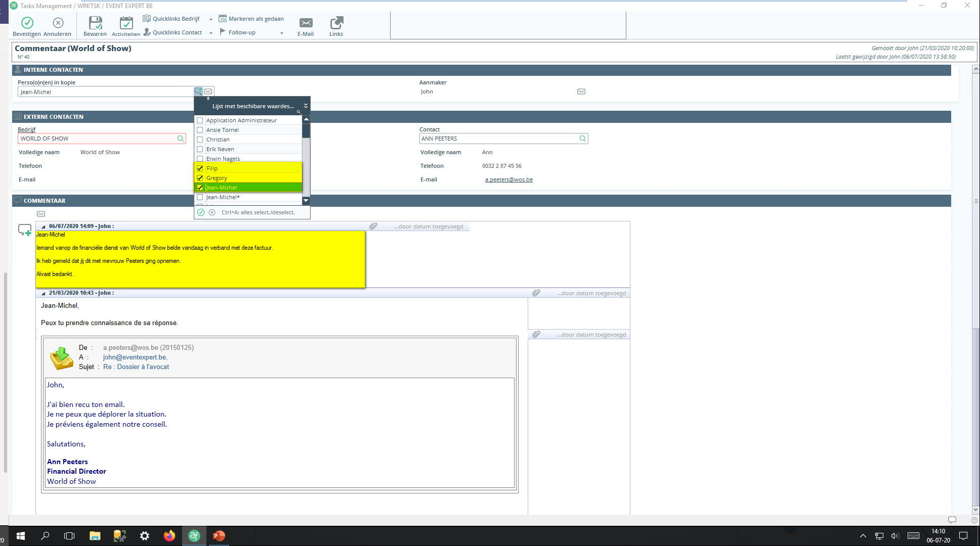Open the Activiteiten toolbar icon
The height and width of the screenshot is (546, 980).
(126, 23)
